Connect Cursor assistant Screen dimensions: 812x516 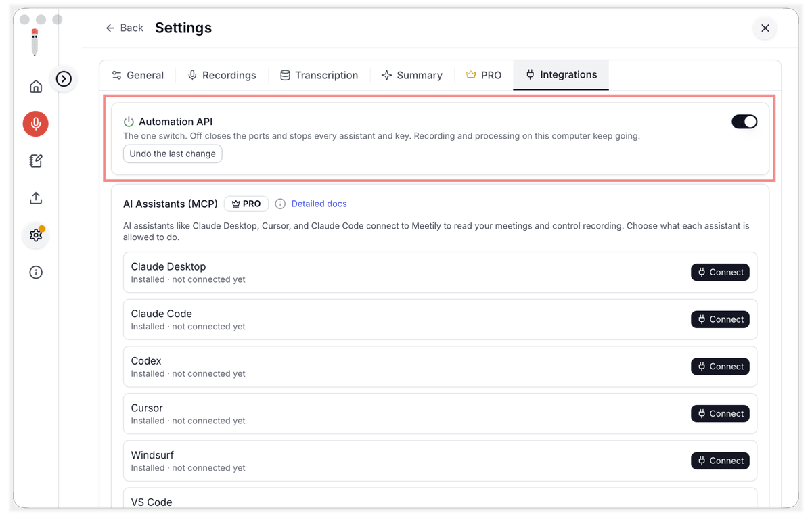tap(720, 413)
